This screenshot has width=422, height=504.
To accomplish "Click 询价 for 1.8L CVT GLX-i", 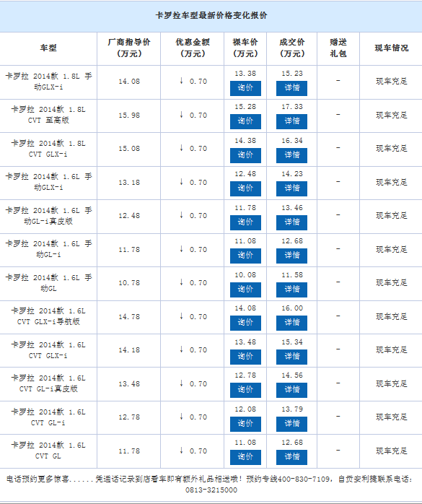I will 245,155.
